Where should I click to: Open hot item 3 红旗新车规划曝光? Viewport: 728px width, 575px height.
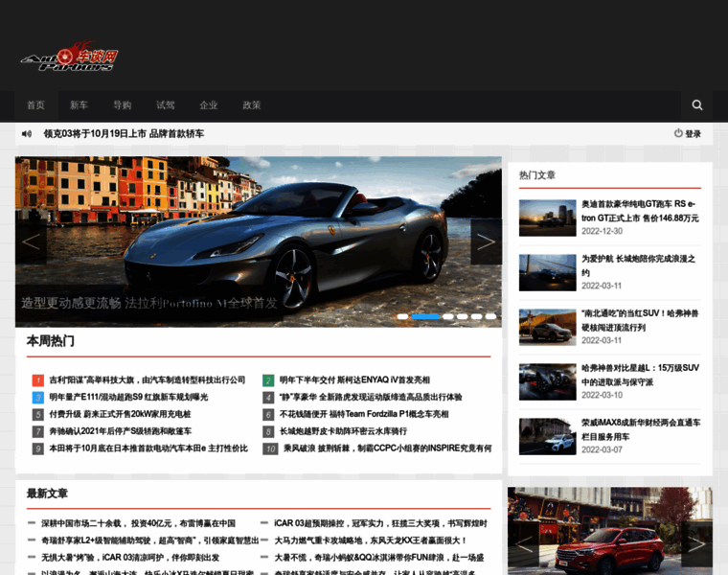tap(128, 397)
